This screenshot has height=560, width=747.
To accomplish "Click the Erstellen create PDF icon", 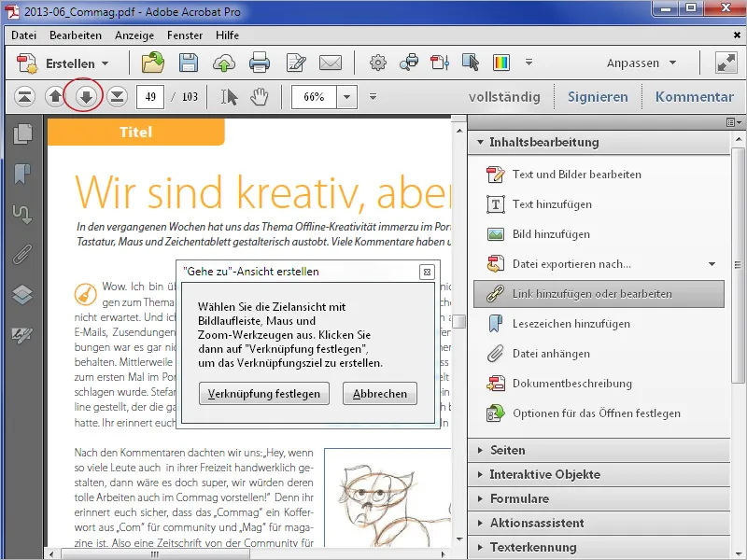I will (x=27, y=63).
